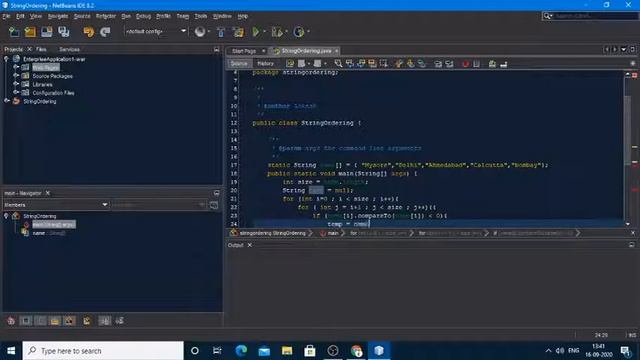Viewport: 640px width, 360px height.
Task: Click Find Next Occurrence in editor toolbar
Action: (361, 64)
